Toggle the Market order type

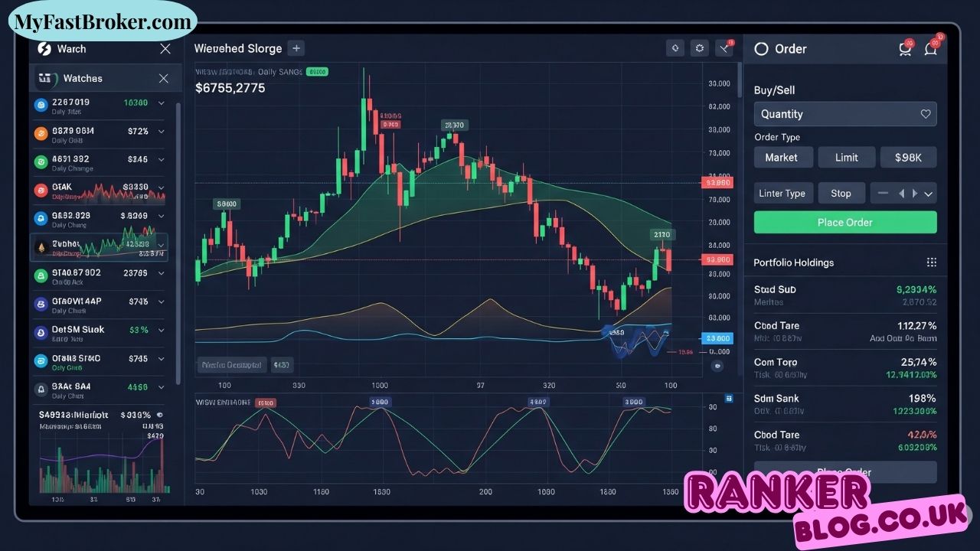click(783, 157)
